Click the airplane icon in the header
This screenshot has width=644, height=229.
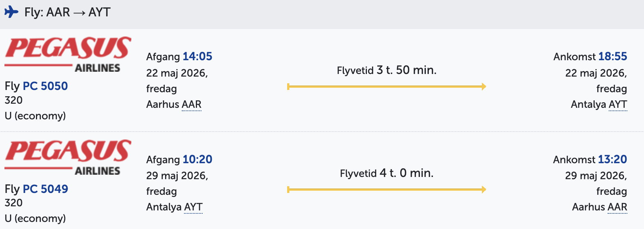[11, 12]
